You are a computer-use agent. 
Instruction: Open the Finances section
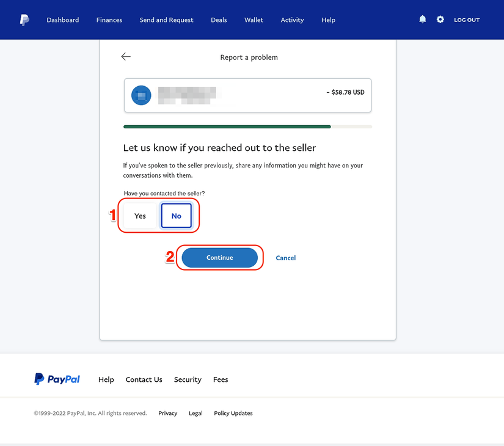109,20
